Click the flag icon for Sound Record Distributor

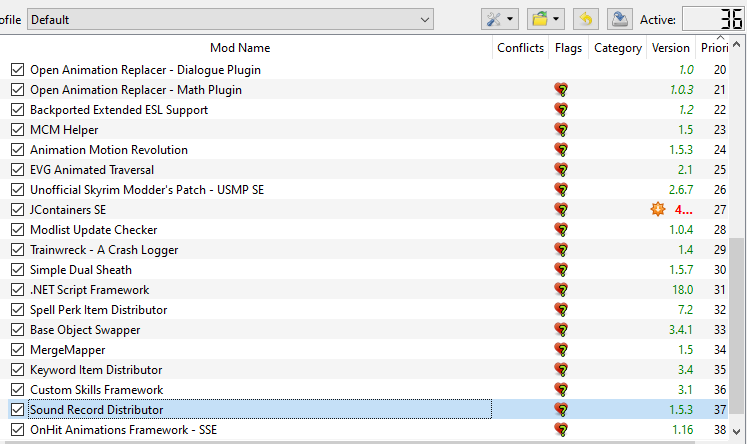coord(562,410)
